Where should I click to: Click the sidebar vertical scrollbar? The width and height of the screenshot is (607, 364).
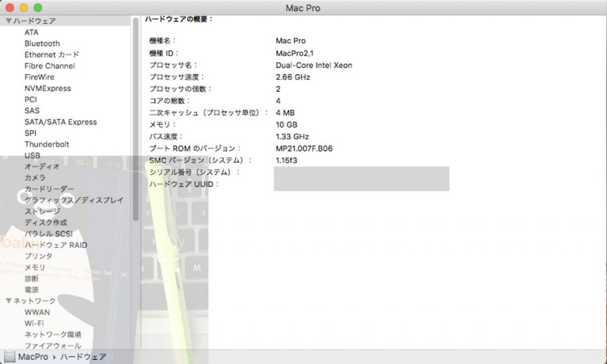click(136, 120)
